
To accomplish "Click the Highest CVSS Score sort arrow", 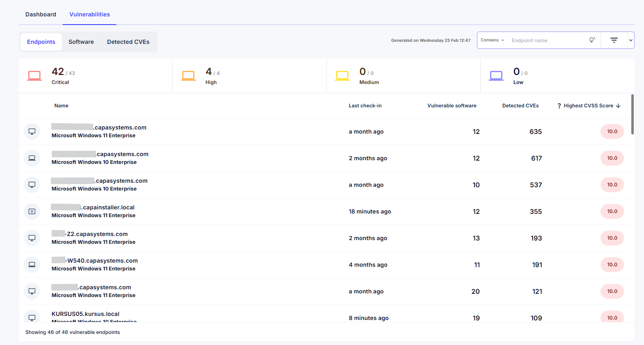I will click(x=618, y=106).
